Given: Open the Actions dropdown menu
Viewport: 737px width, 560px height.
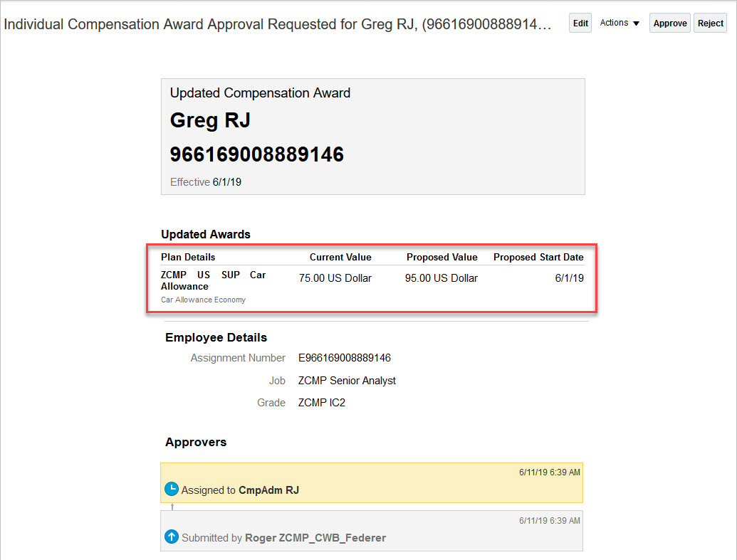Looking at the screenshot, I should pyautogui.click(x=620, y=23).
